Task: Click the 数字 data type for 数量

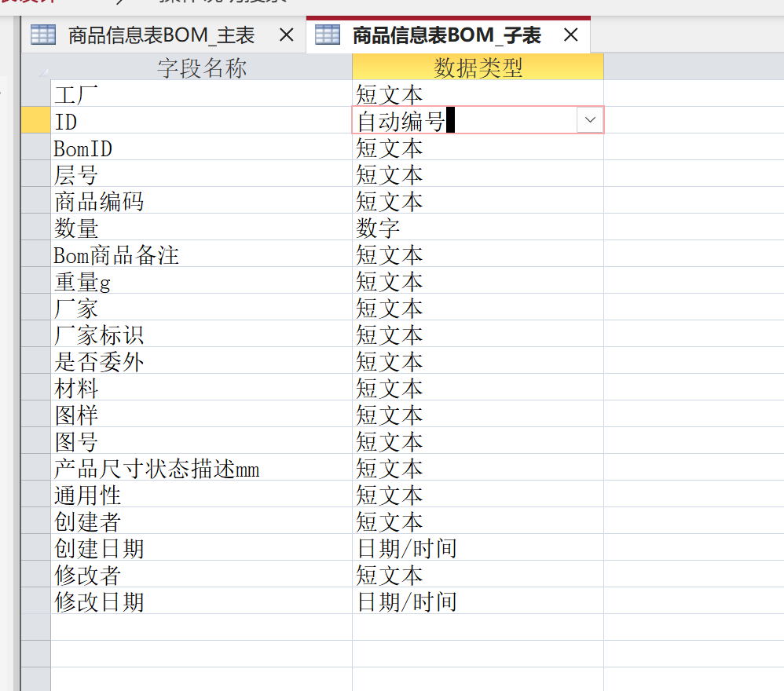Action: coord(478,228)
